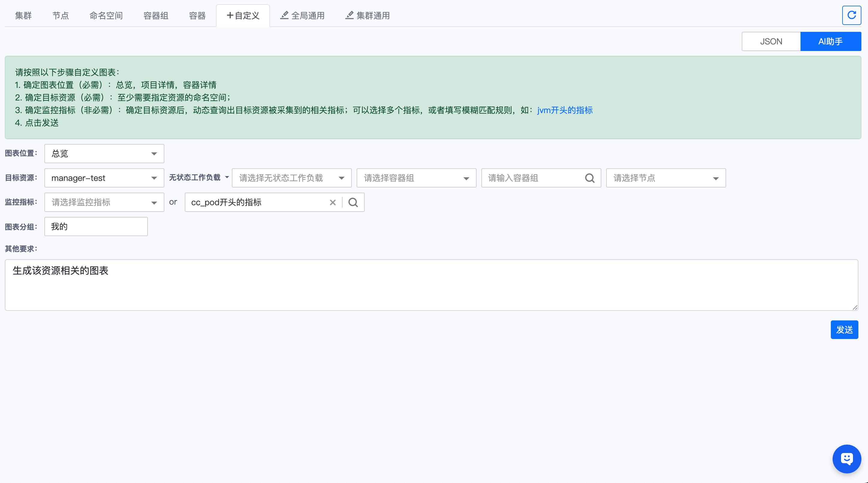
Task: Click the pencil icon on 全局通用 tab
Action: (284, 15)
